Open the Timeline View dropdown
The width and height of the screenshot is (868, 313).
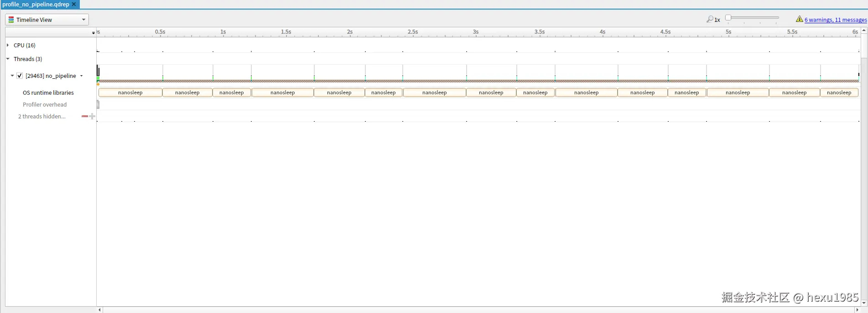point(47,20)
